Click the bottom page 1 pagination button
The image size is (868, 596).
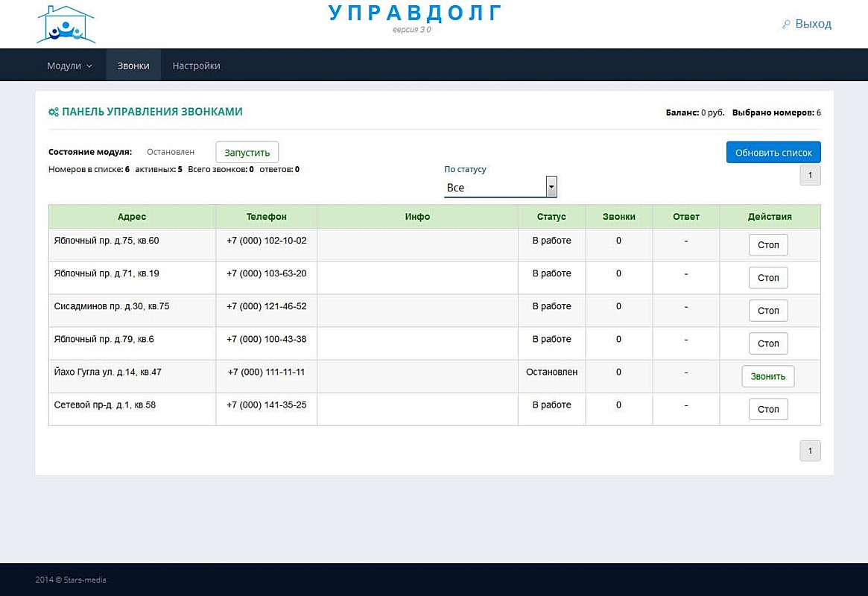tap(810, 451)
